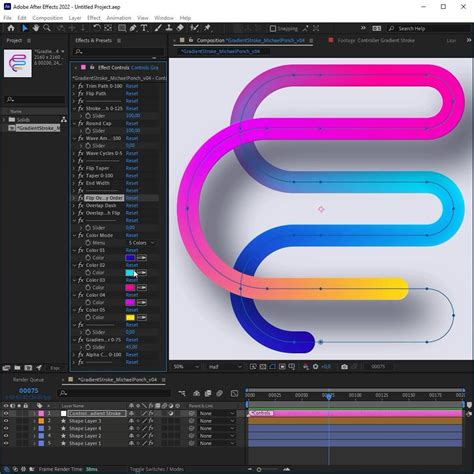Screen dimensions: 474x474
Task: Hide Shape Layer 2 with eye icon
Action: pyautogui.click(x=6, y=436)
